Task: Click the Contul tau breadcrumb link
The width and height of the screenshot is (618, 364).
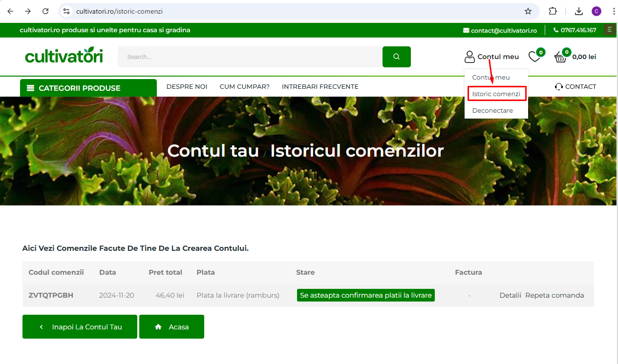Action: click(x=213, y=151)
